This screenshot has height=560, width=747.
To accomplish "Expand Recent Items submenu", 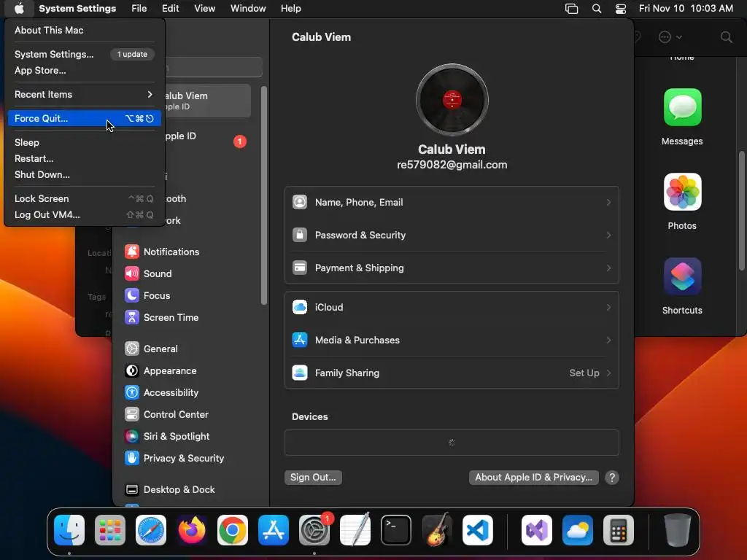I will (x=85, y=94).
